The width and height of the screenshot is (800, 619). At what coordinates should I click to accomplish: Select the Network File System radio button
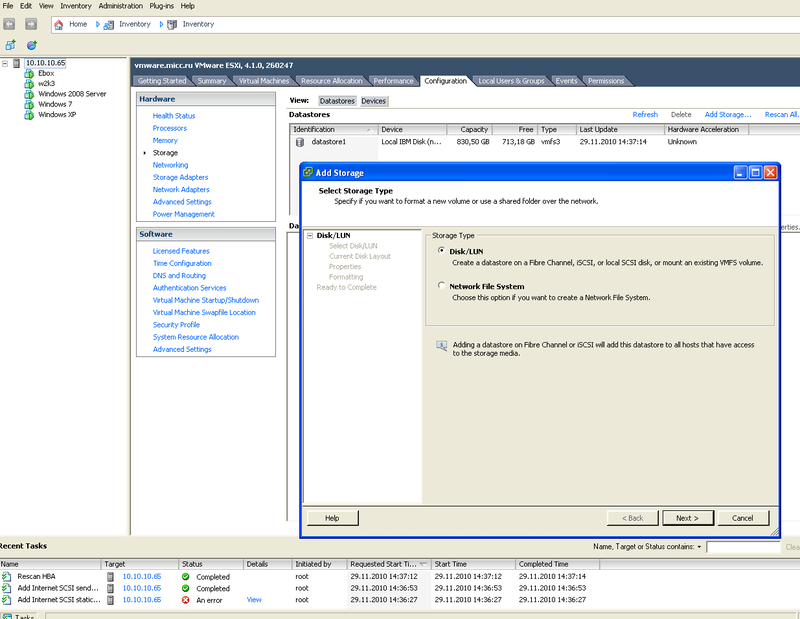click(x=441, y=285)
